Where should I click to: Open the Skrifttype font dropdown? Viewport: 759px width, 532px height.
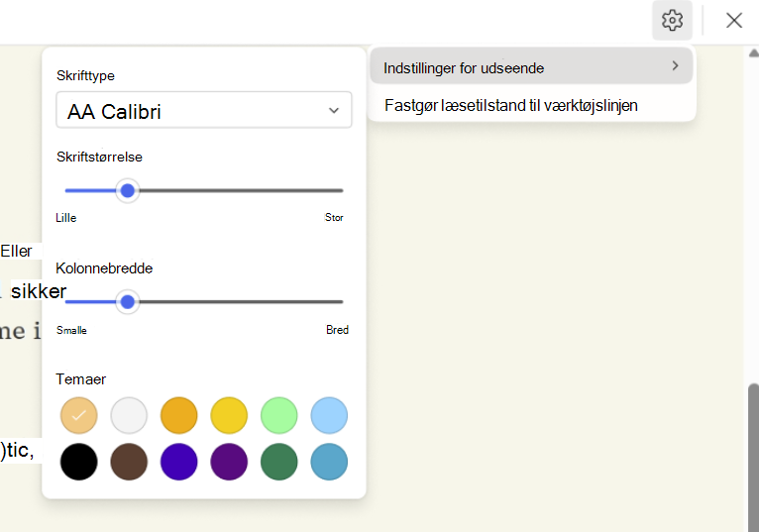[x=204, y=110]
